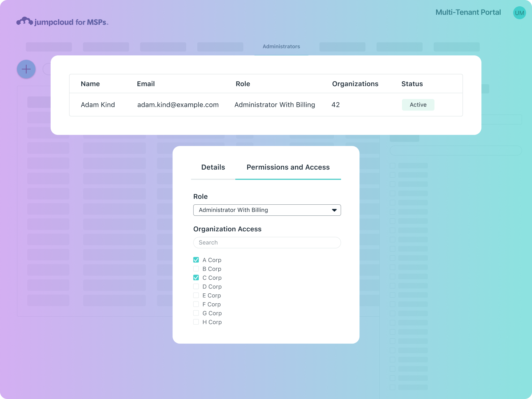The width and height of the screenshot is (532, 399).
Task: Click the JumpCloud for MSPs logo
Action: [62, 22]
